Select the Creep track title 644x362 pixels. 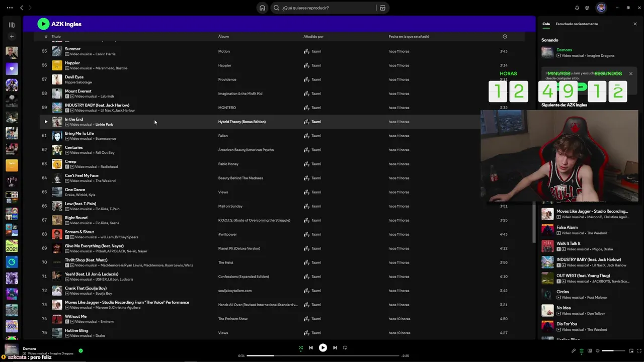(70, 161)
